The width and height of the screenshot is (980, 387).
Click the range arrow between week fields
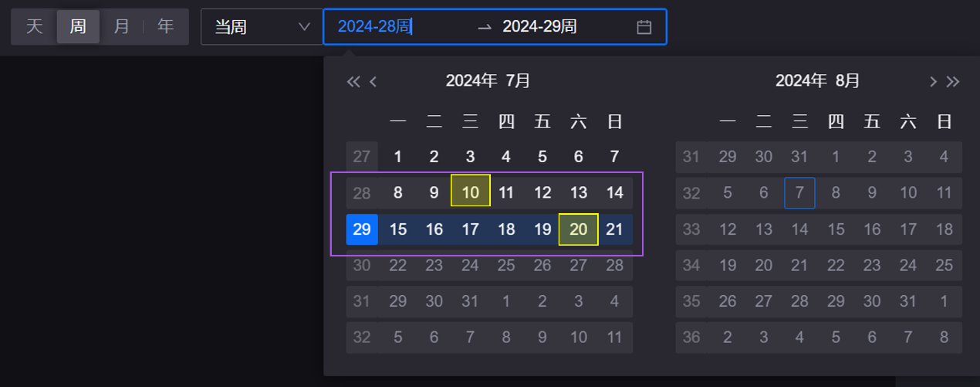(x=484, y=27)
